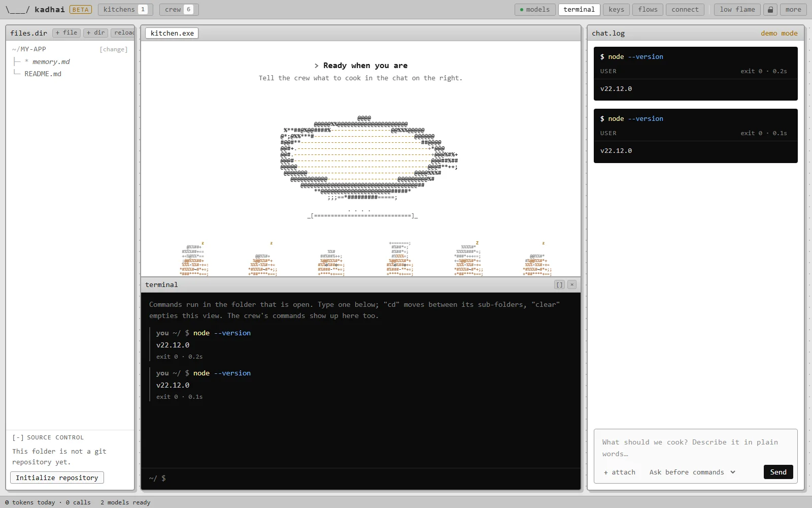
Task: Click the first node --version chat entry
Action: tap(696, 74)
